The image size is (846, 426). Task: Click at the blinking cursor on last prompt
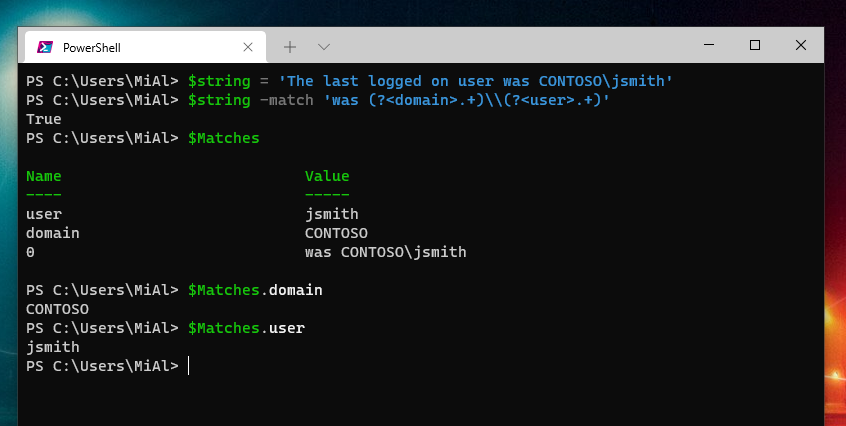tap(188, 366)
